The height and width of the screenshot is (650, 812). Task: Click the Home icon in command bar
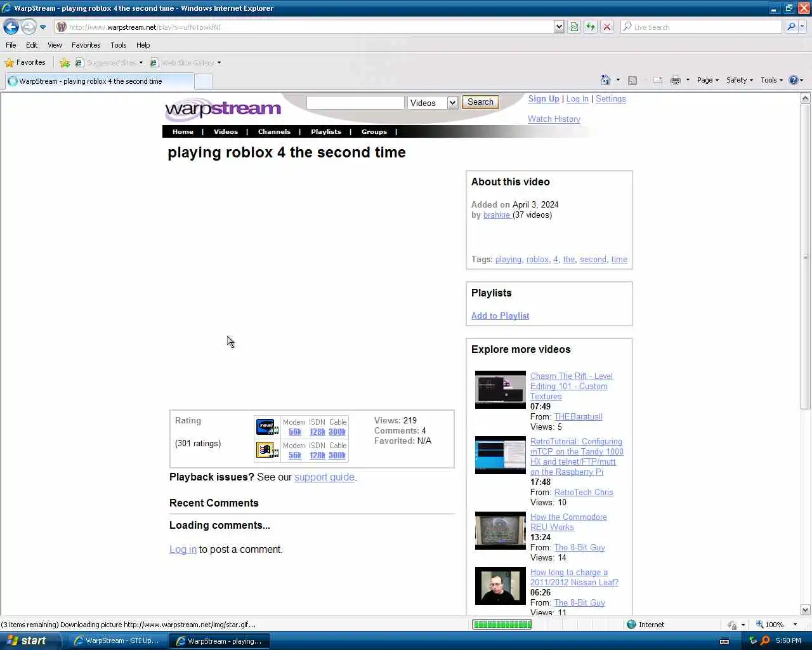click(606, 80)
